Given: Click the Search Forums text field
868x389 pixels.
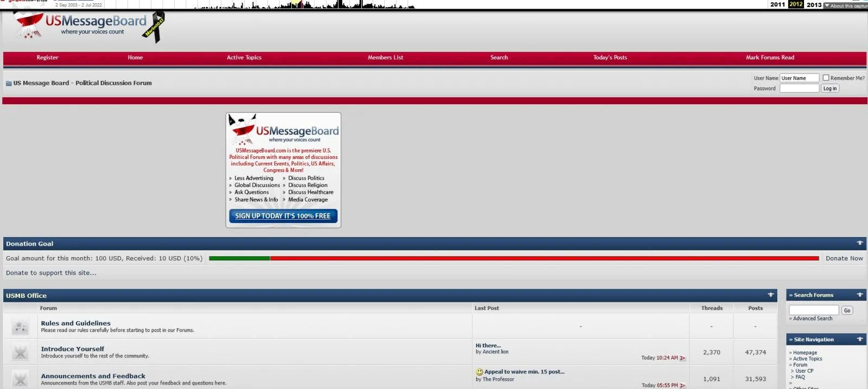Looking at the screenshot, I should coord(814,310).
